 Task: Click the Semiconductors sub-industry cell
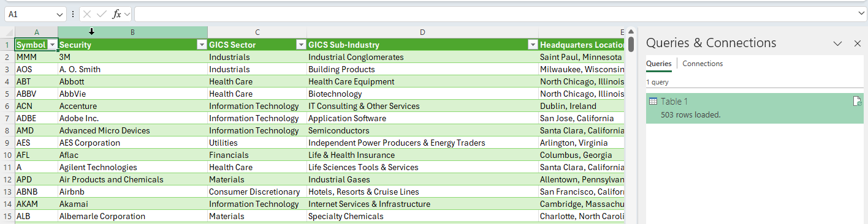click(x=422, y=130)
